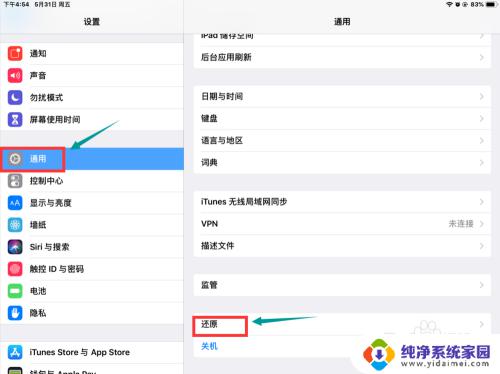This screenshot has height=374, width=500.
Task: Open 日期与时间 settings
Action: pos(342,97)
